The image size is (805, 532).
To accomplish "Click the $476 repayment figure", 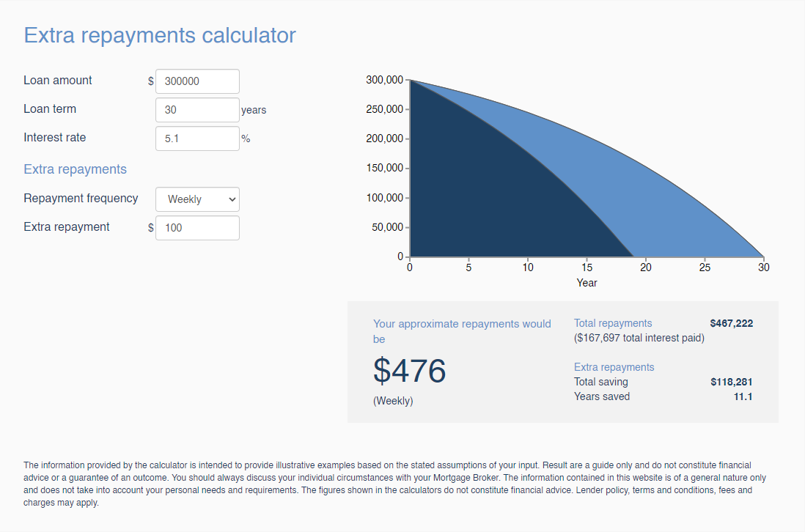I will pos(409,372).
